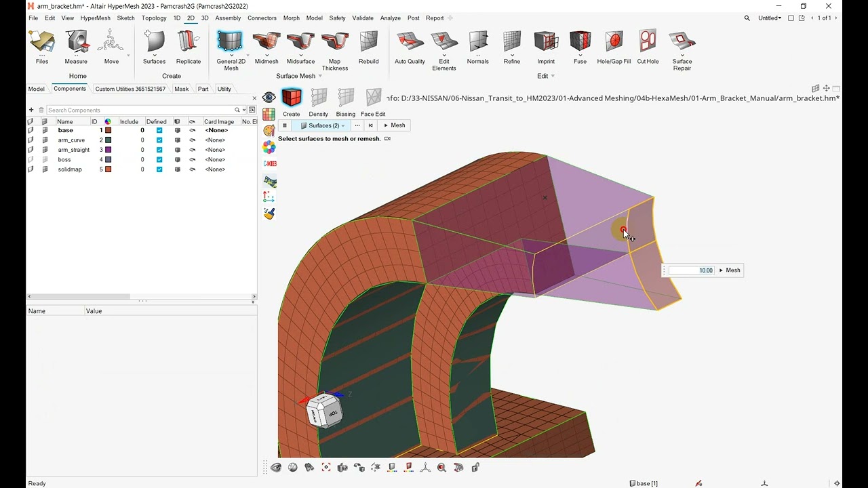The image size is (868, 488).
Task: Launch the Midsurface tool
Action: point(300,47)
